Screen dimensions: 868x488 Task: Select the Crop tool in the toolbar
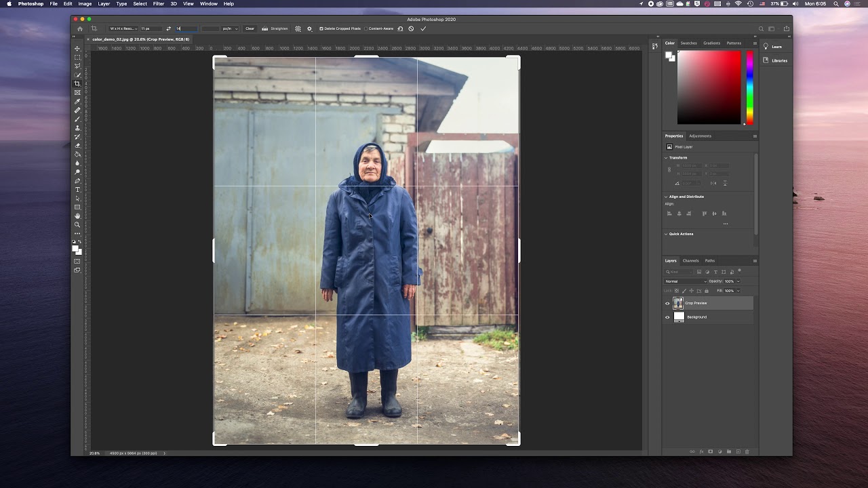tap(77, 83)
